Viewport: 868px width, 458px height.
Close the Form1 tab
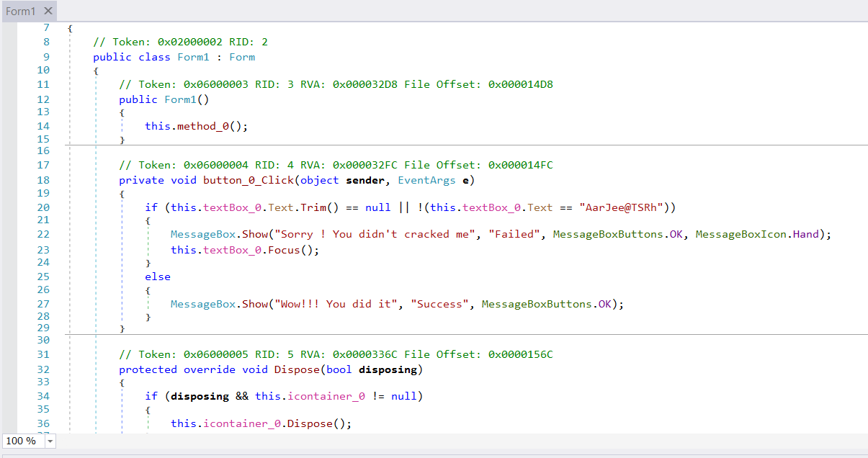[x=48, y=12]
